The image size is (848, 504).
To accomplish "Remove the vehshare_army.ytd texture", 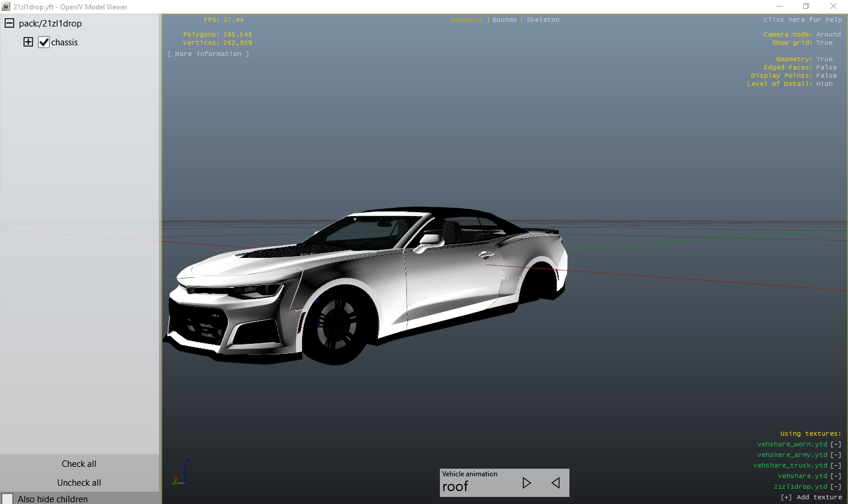I will (836, 455).
